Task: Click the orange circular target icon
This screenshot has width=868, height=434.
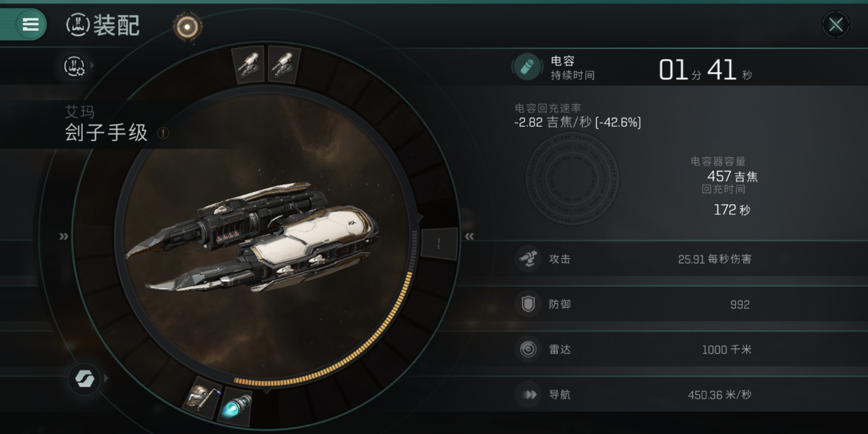Action: [x=187, y=27]
